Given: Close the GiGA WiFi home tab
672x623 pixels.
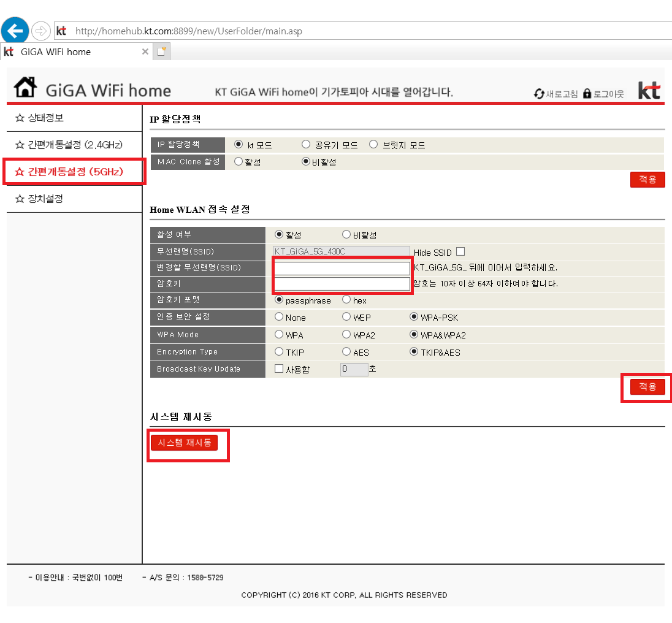Looking at the screenshot, I should click(x=145, y=52).
